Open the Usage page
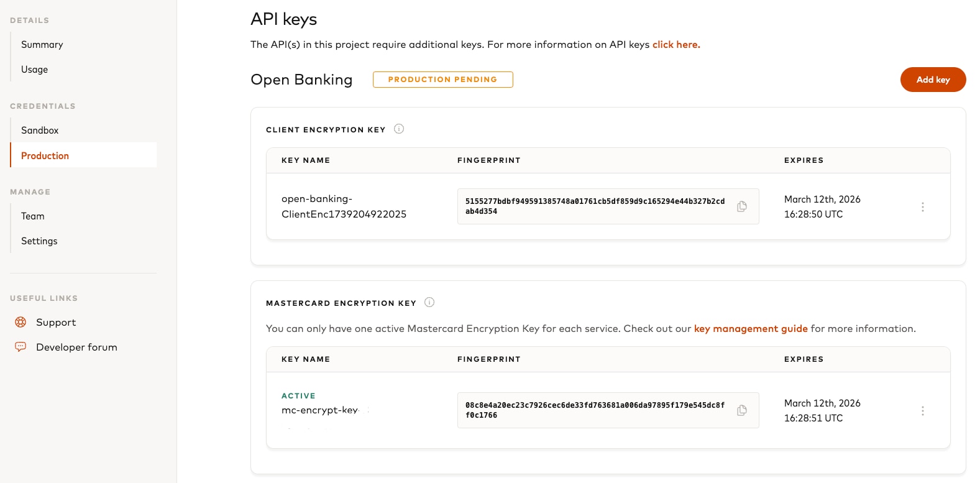Screen dimensions: 980x483 click(34, 70)
